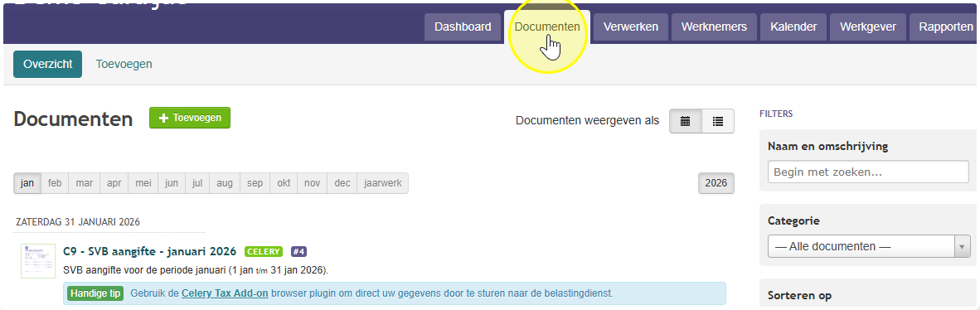Viewport: 980px width, 310px height.
Task: Click the Toevoegen sub-navigation link
Action: [x=124, y=64]
